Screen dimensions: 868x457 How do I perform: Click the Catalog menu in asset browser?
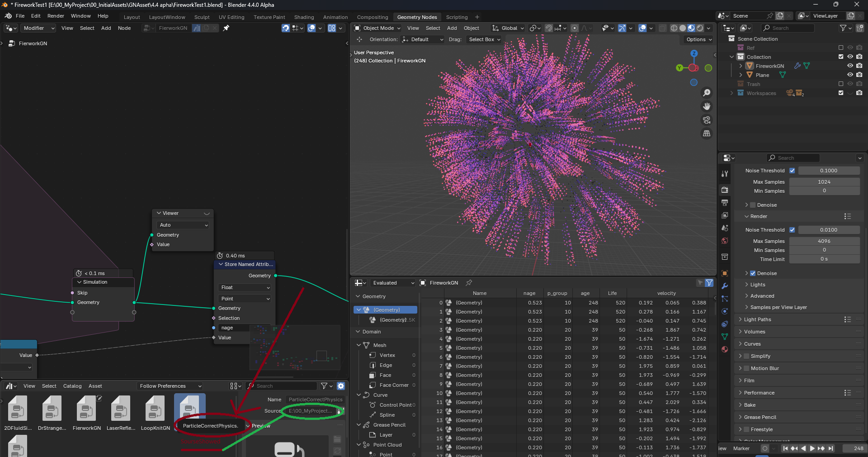[x=72, y=386]
